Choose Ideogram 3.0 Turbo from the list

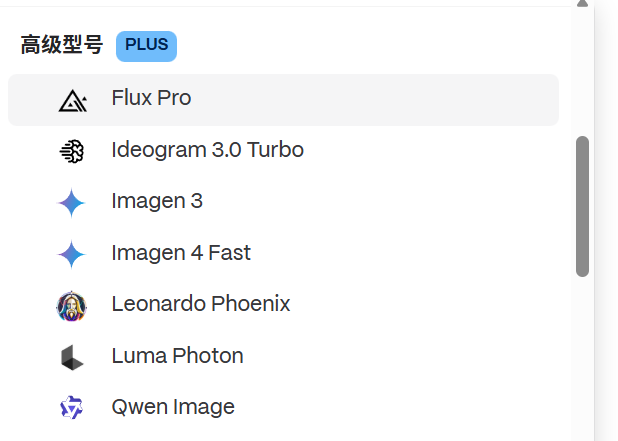tap(207, 150)
